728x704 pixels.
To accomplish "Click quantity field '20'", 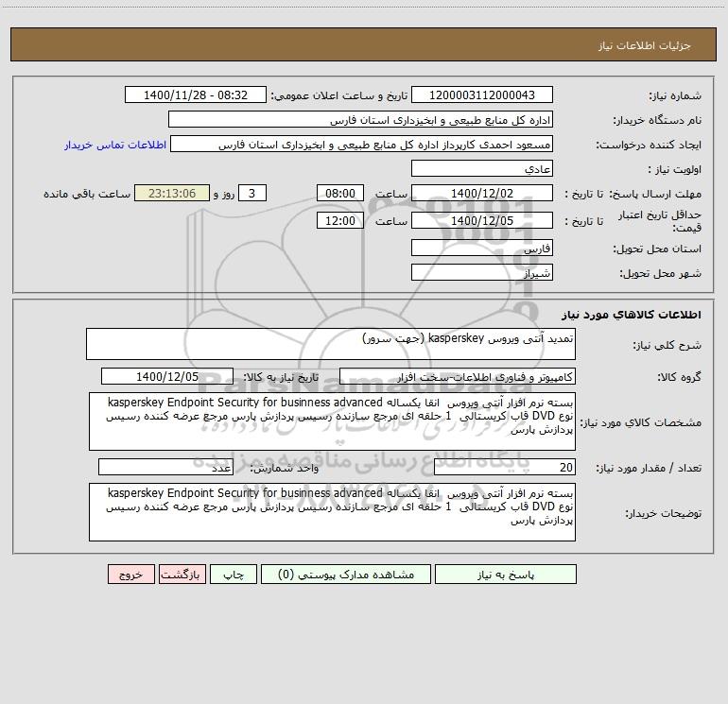I will (x=505, y=468).
